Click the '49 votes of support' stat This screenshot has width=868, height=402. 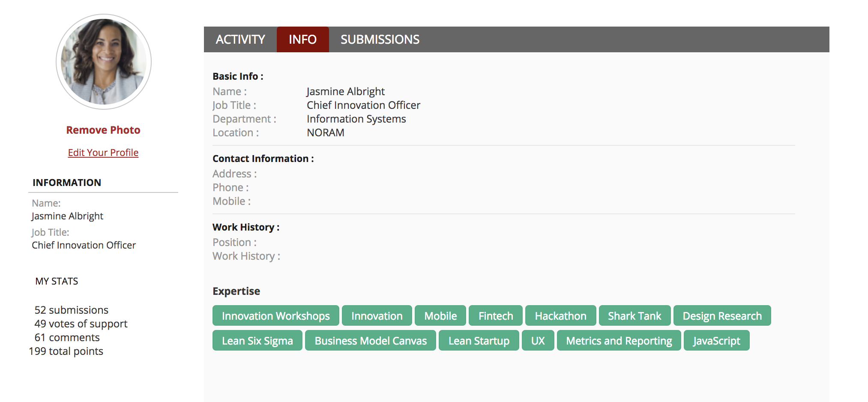[81, 324]
